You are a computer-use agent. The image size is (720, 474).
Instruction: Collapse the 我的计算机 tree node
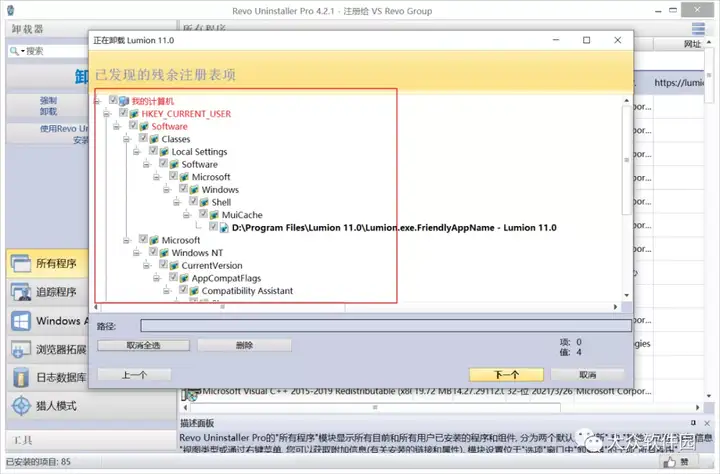coord(97,101)
